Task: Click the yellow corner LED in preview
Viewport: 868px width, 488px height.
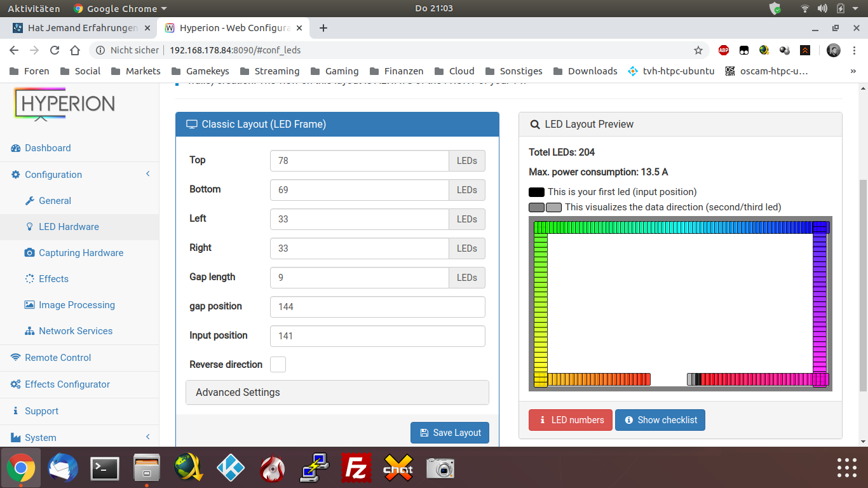Action: pos(541,379)
